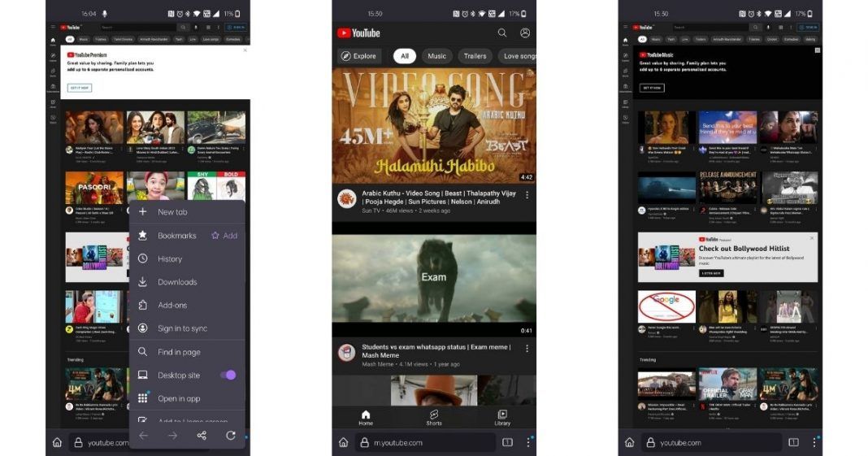This screenshot has width=868, height=456.
Task: Click the SIGN IN button in right phone
Action: (x=809, y=27)
